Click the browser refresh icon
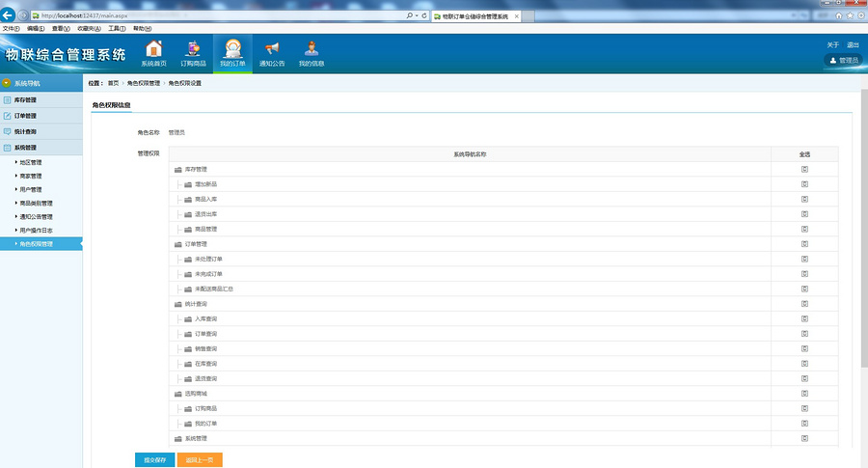The width and height of the screenshot is (868, 468). [x=424, y=15]
